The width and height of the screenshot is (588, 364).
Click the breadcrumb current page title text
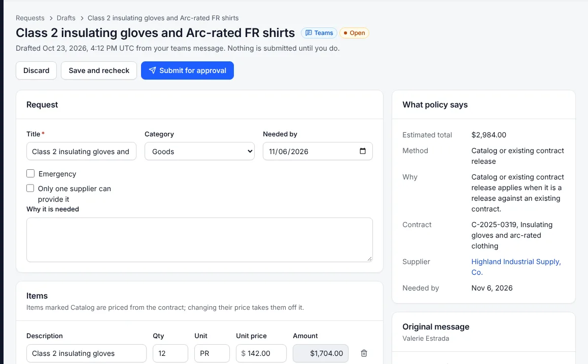point(163,18)
